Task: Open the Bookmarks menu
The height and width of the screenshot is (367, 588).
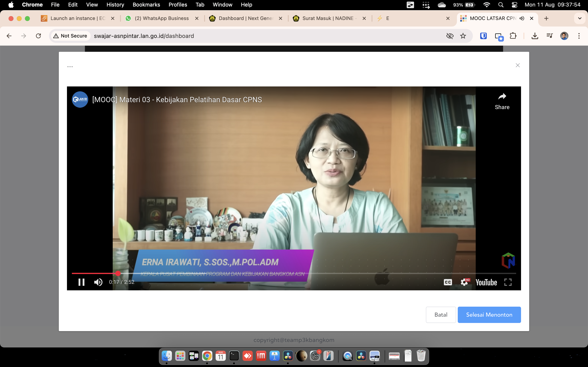Action: [146, 5]
